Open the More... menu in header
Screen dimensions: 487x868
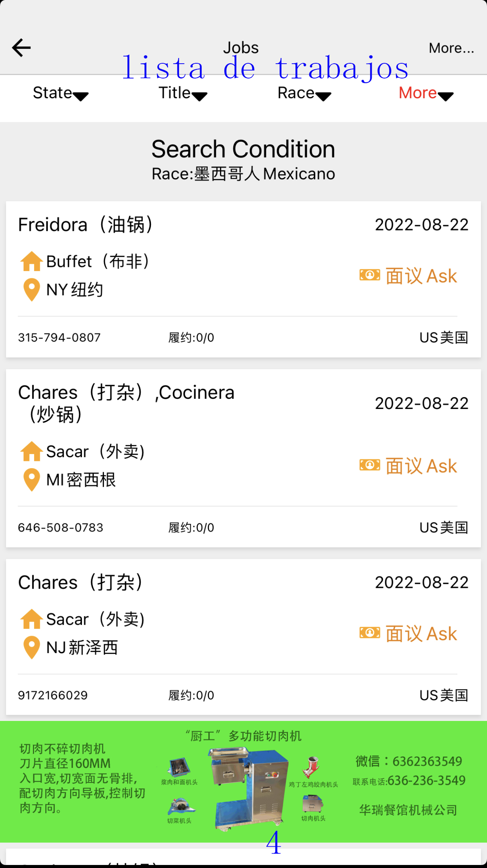point(451,48)
